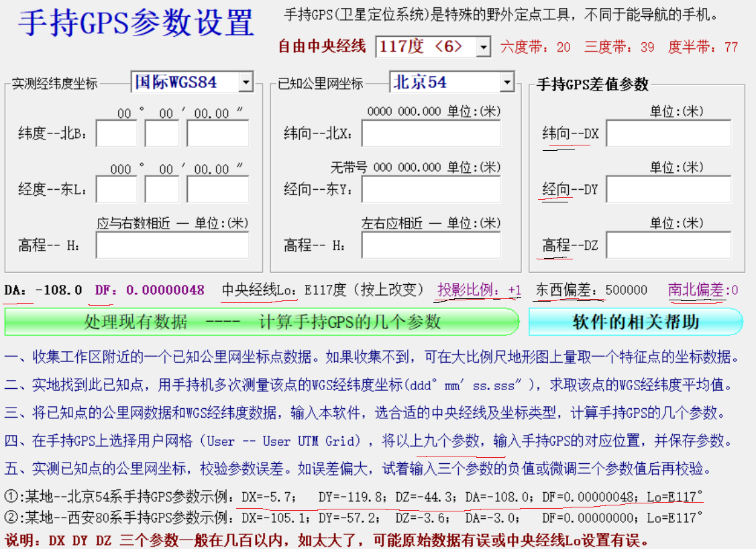Click the 手持GPS差值参数 group heading
Screen dimensions: 756x549
[592, 84]
